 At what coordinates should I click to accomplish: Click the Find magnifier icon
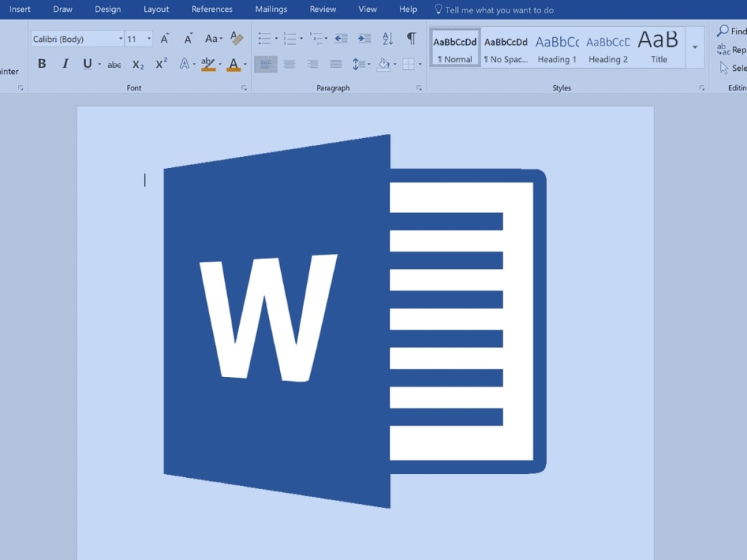pyautogui.click(x=722, y=31)
